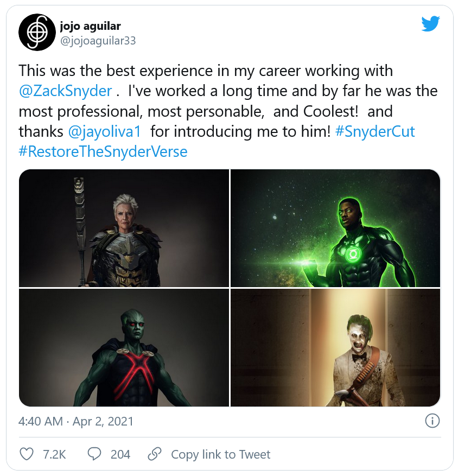Image resolution: width=458 pixels, height=476 pixels.
Task: Open the Martian Manhunter image
Action: click(x=124, y=347)
